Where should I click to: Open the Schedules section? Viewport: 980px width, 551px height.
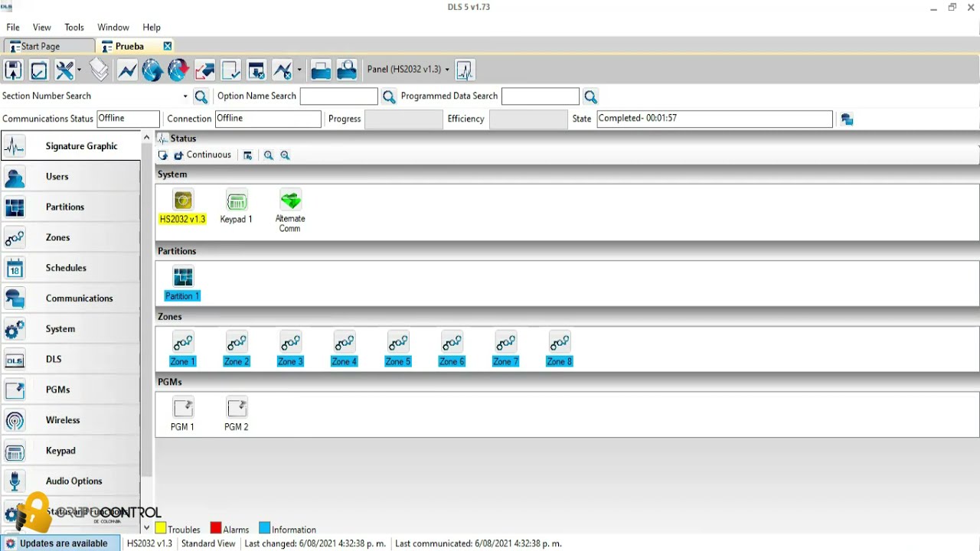pyautogui.click(x=70, y=268)
